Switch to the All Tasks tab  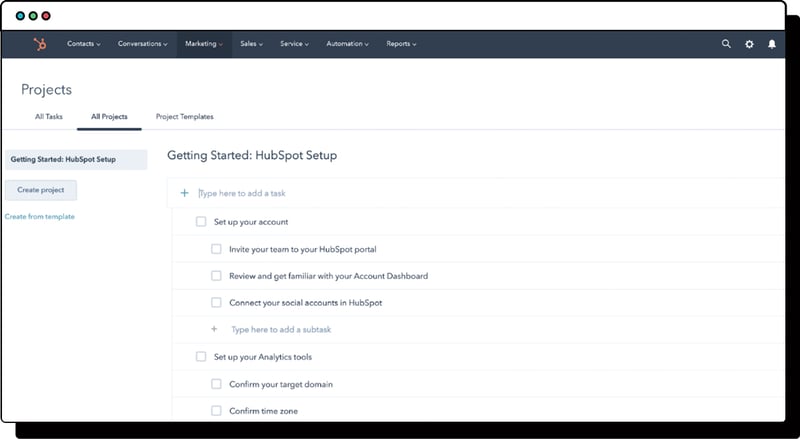pyautogui.click(x=48, y=116)
